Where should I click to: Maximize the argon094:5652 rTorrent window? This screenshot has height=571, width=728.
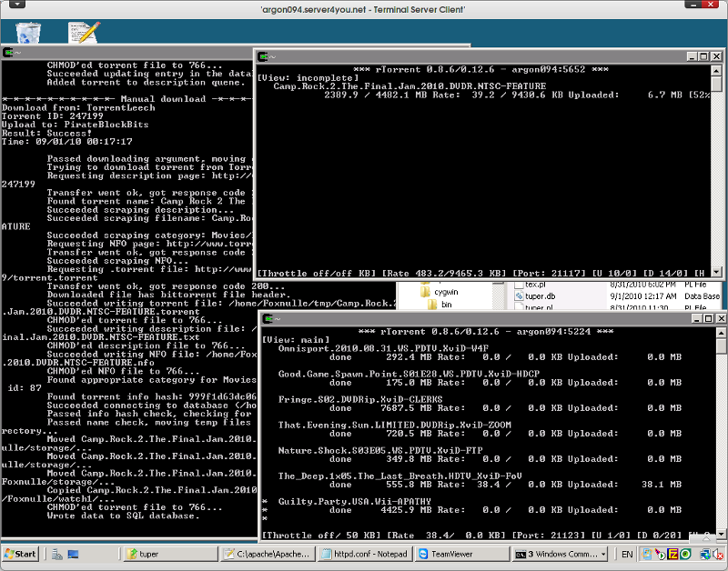pyautogui.click(x=703, y=56)
